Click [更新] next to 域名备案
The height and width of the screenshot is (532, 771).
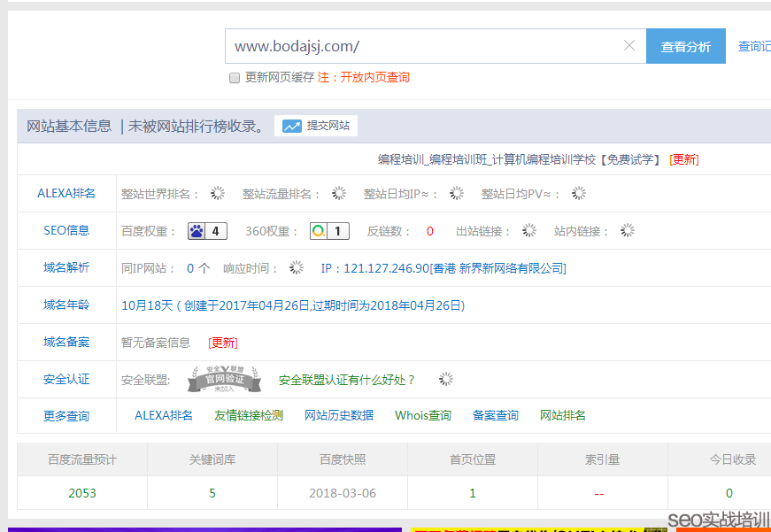pyautogui.click(x=222, y=342)
